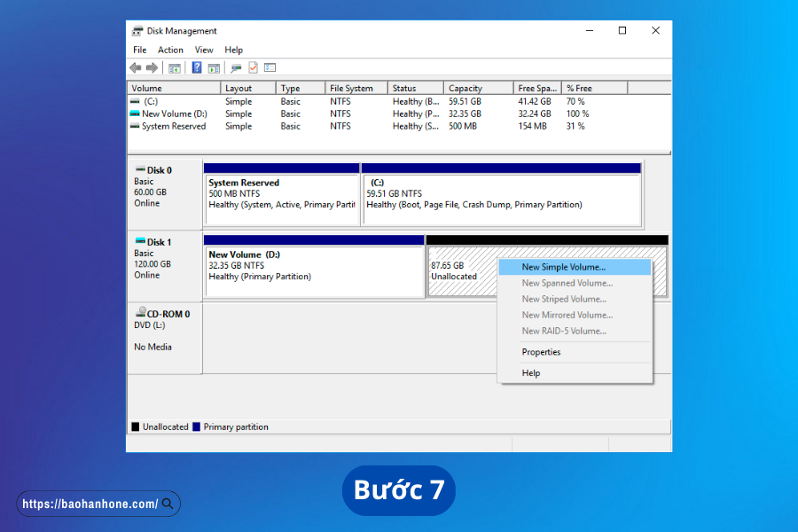Image resolution: width=798 pixels, height=532 pixels.
Task: Click the toolbar icon with red checkmark
Action: [x=254, y=67]
